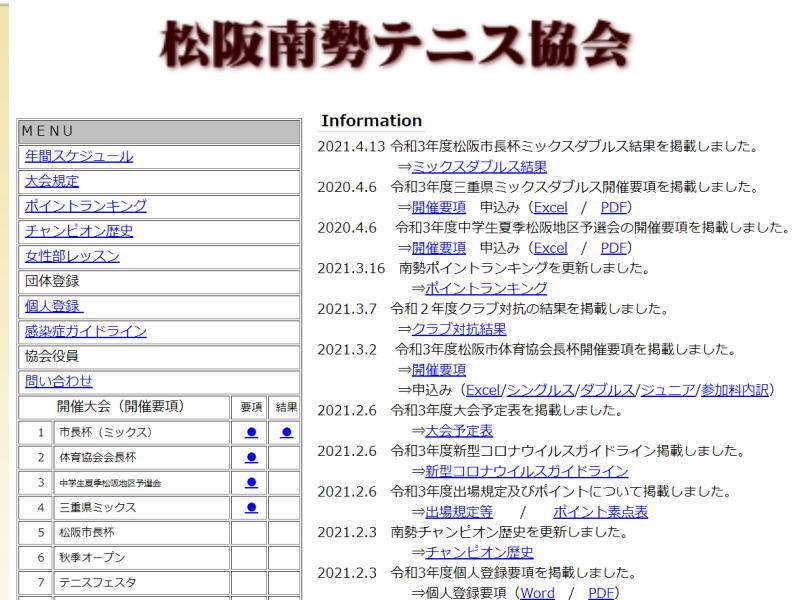Open 年間スケジュール in the left menu
This screenshot has width=800, height=600.
(x=79, y=157)
